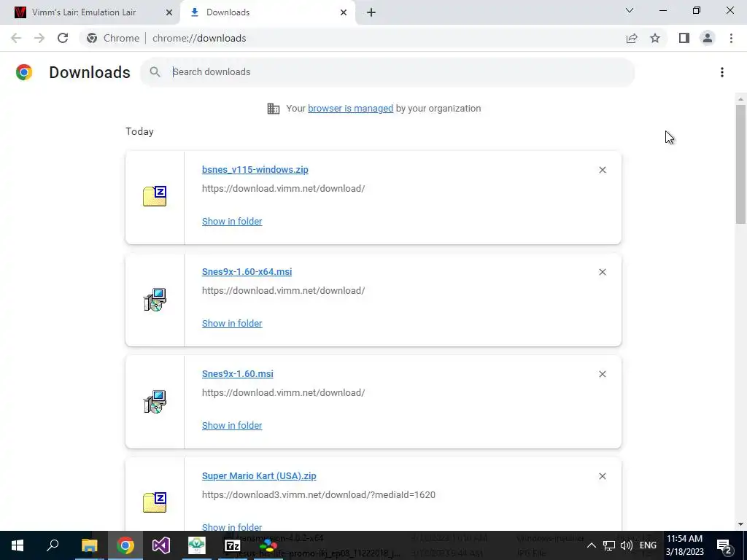Close the Vimm's Lair tab
This screenshot has height=560, width=747.
tap(169, 12)
